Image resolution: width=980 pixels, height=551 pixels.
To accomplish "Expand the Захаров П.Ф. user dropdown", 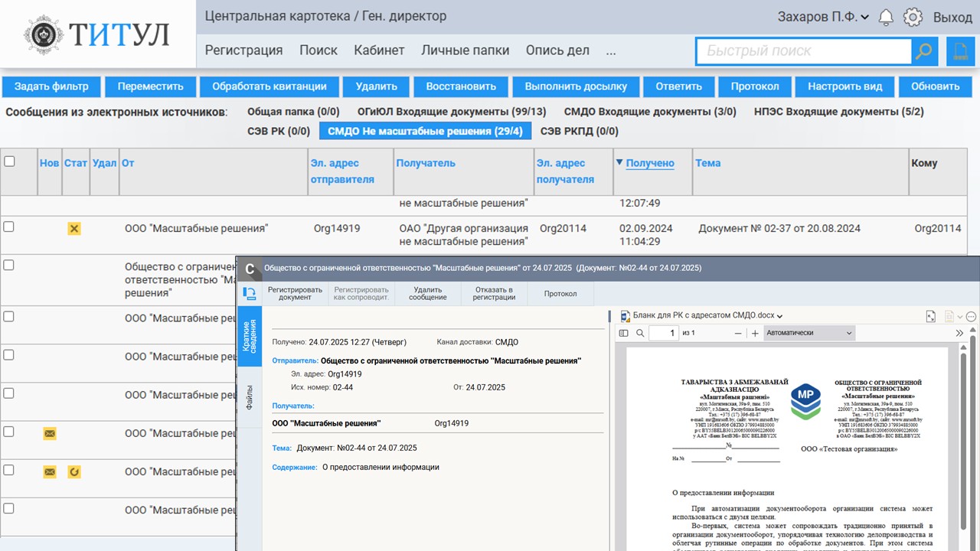I will pyautogui.click(x=823, y=17).
